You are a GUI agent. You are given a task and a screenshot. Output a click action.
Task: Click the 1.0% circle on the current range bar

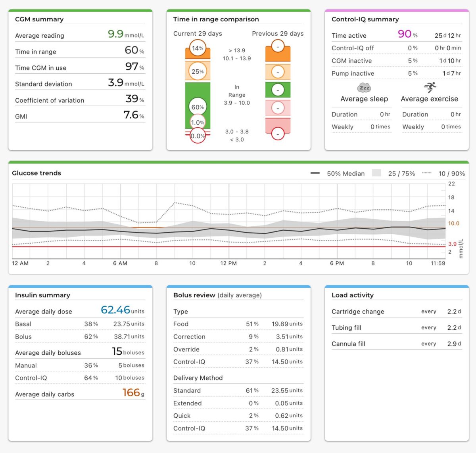pos(198,122)
